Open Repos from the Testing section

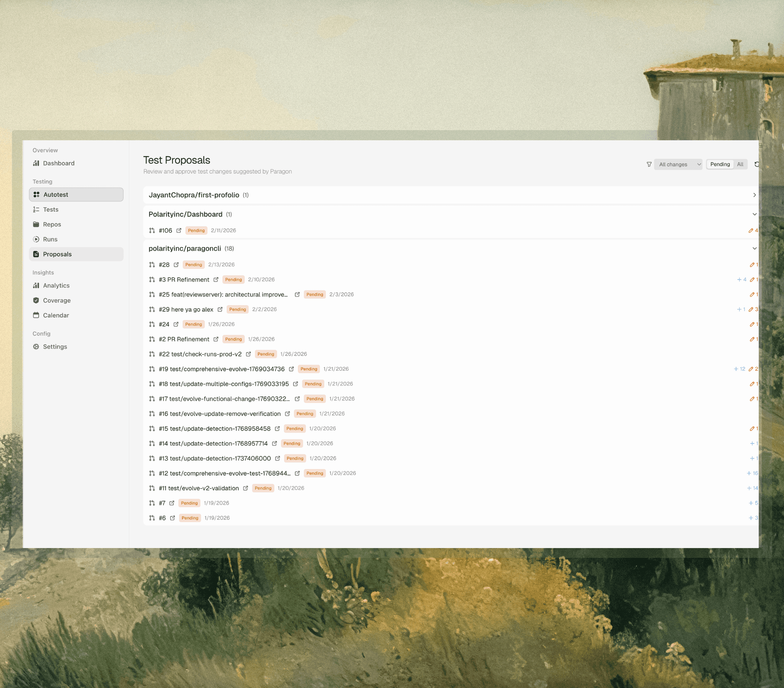(52, 224)
